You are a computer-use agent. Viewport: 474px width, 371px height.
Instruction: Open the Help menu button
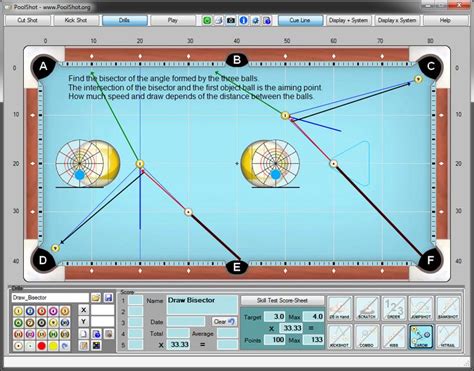[x=445, y=20]
